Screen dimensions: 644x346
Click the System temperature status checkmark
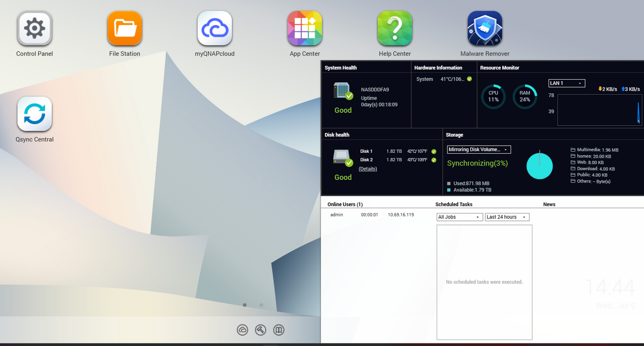tap(469, 79)
